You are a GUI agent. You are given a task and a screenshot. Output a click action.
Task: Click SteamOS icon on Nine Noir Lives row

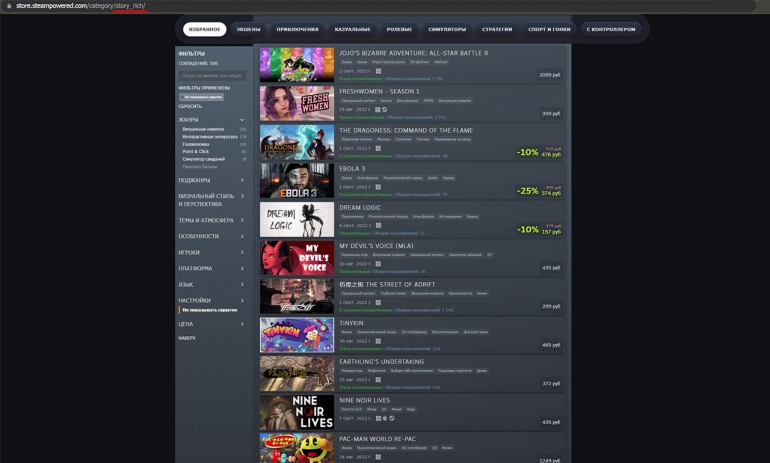392,418
